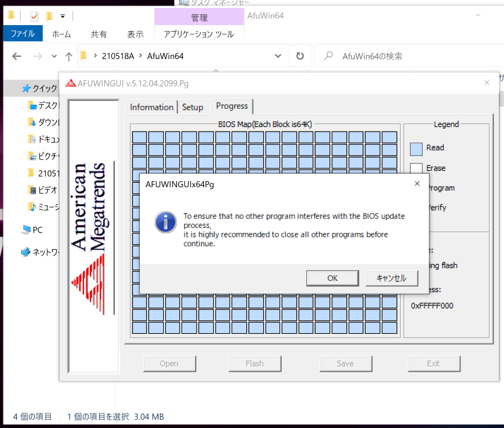Click AfuWin64 in the address breadcrumb
The width and height of the screenshot is (504, 428).
(x=165, y=56)
